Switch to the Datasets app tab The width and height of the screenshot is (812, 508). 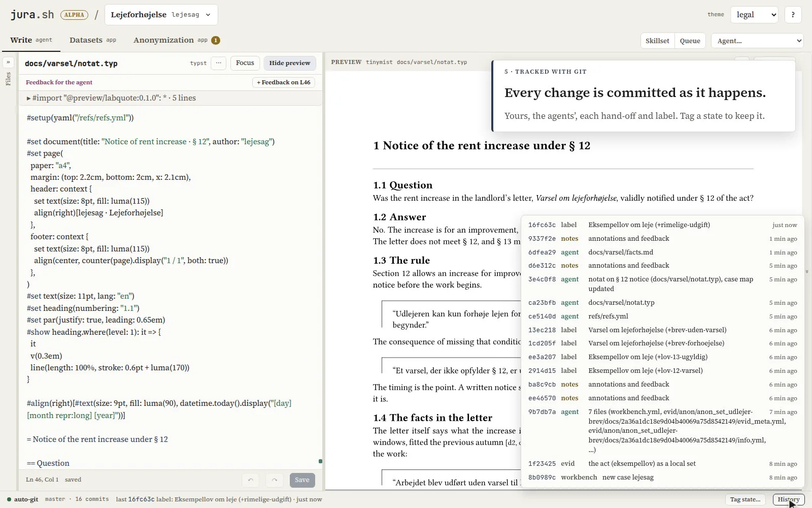93,40
